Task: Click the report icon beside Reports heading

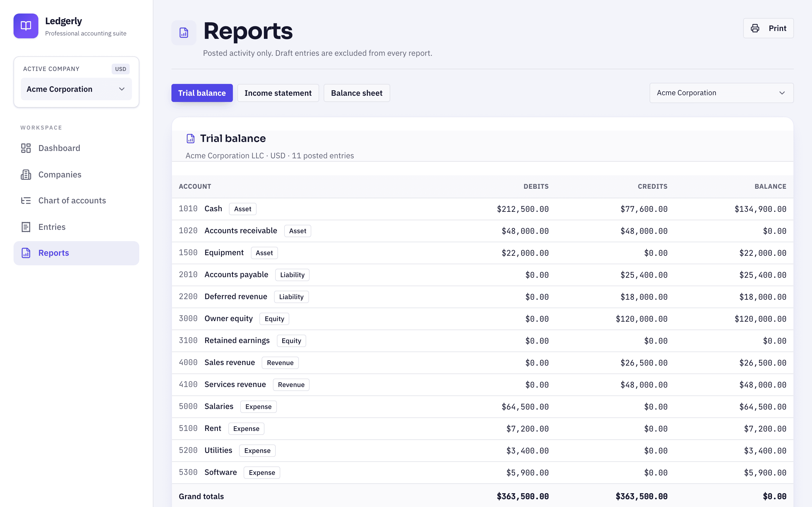Action: pyautogui.click(x=184, y=33)
